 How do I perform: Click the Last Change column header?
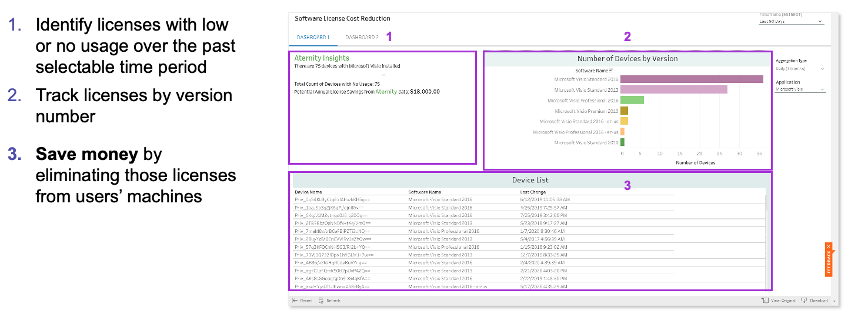533,192
